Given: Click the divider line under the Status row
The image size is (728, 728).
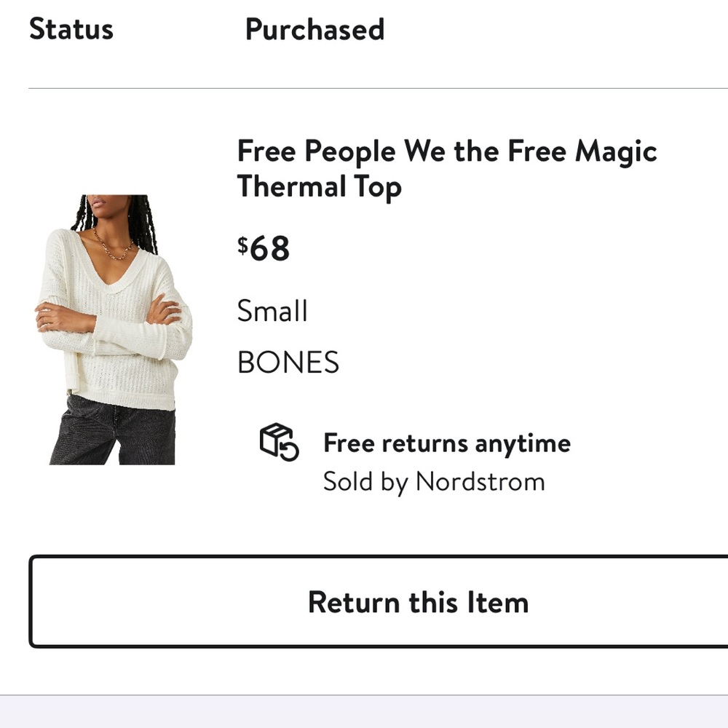Looking at the screenshot, I should tap(364, 87).
